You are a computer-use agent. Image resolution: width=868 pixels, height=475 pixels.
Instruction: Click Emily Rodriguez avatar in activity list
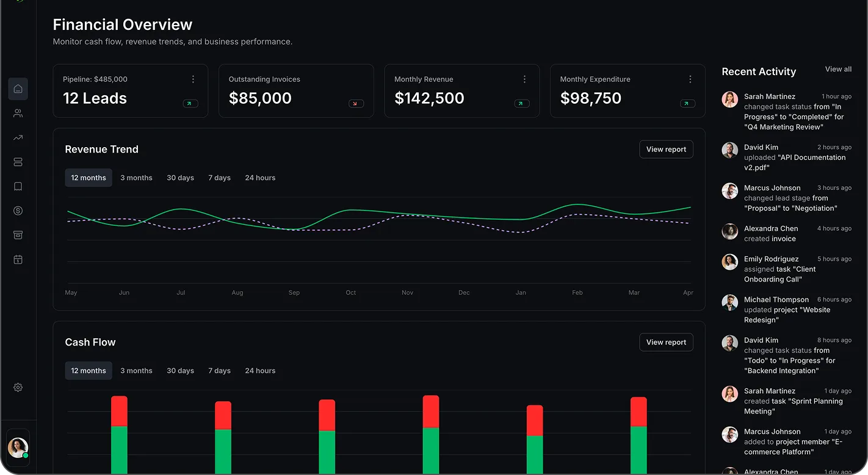pyautogui.click(x=729, y=262)
